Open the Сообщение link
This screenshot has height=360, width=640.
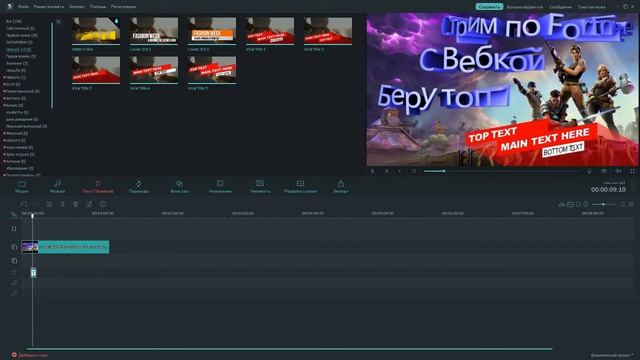[560, 7]
